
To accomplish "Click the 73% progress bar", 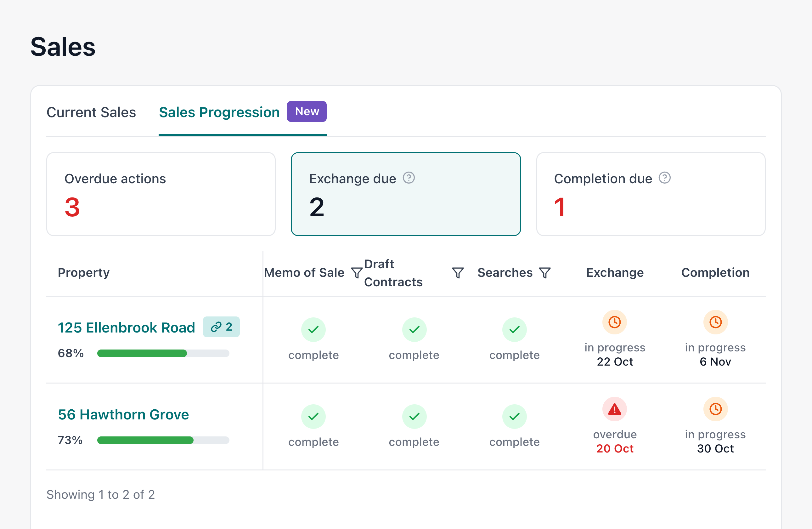I will (163, 440).
